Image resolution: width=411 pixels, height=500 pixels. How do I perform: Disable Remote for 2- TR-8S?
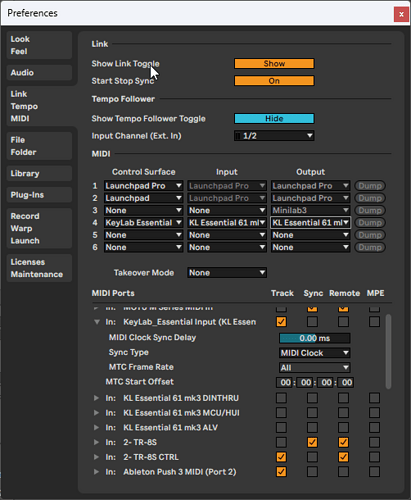tap(343, 442)
